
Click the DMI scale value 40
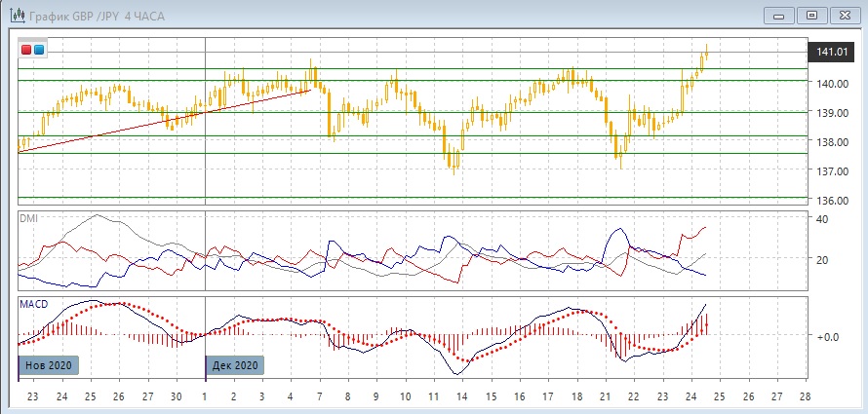point(821,219)
